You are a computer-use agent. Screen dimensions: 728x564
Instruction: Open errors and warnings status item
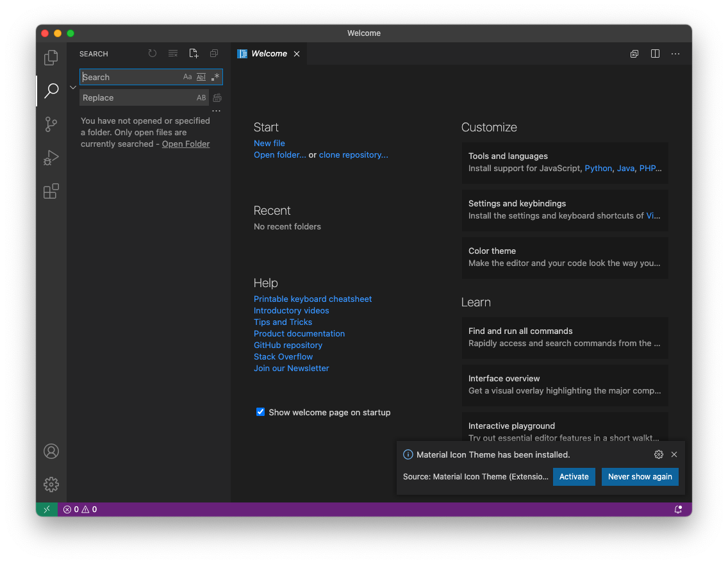point(80,510)
